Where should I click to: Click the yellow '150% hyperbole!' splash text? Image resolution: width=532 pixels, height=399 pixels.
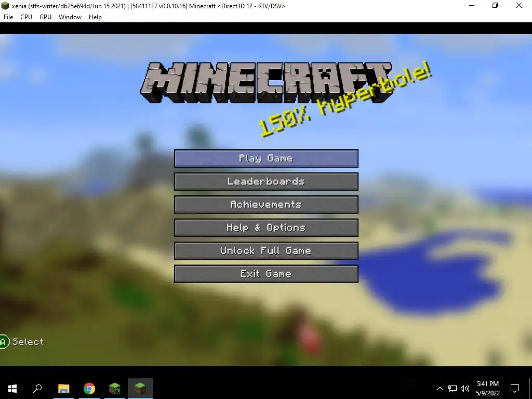point(345,100)
